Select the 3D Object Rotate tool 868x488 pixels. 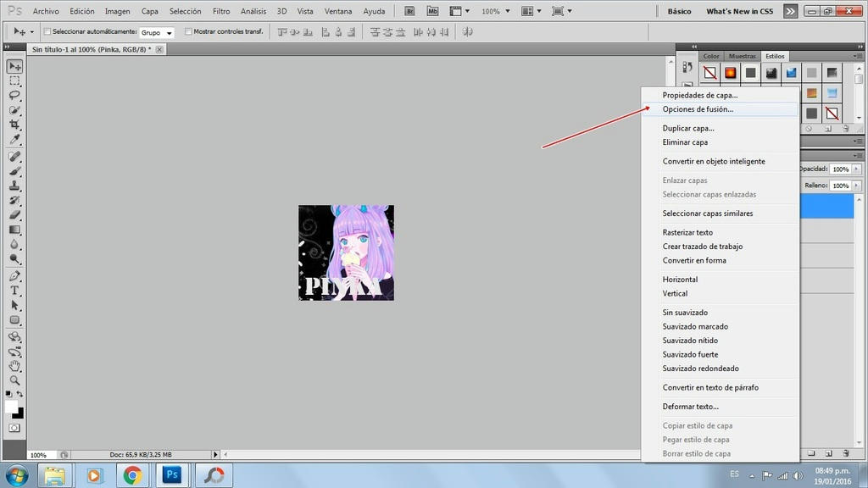click(x=14, y=337)
